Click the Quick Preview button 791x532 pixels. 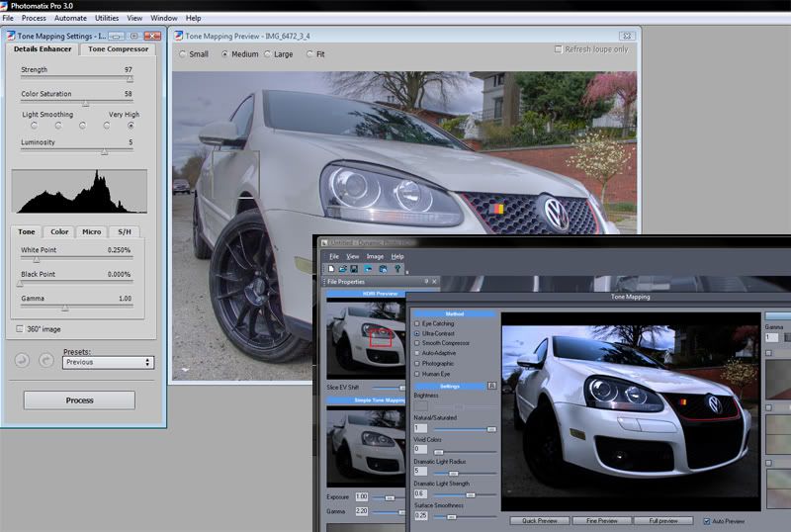pyautogui.click(x=539, y=520)
